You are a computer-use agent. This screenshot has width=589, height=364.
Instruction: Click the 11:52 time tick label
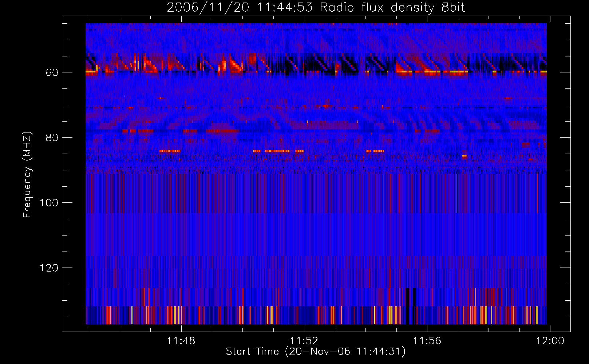click(x=304, y=341)
